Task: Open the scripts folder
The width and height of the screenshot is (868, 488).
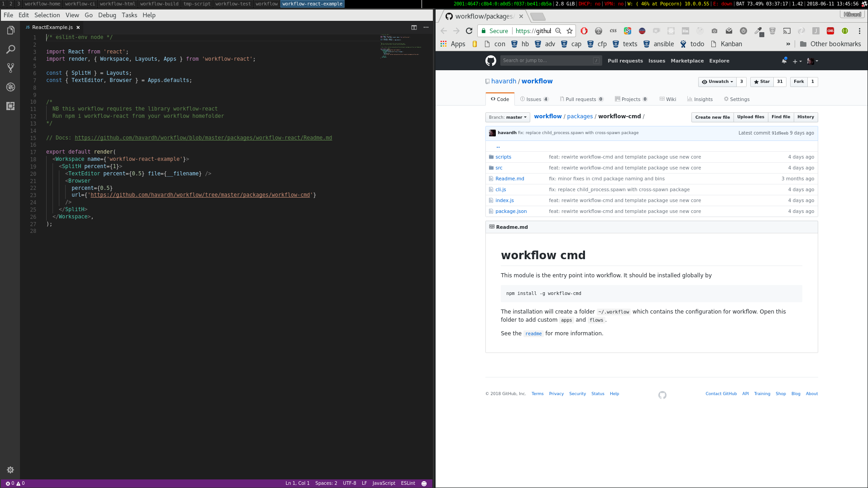Action: (x=503, y=157)
